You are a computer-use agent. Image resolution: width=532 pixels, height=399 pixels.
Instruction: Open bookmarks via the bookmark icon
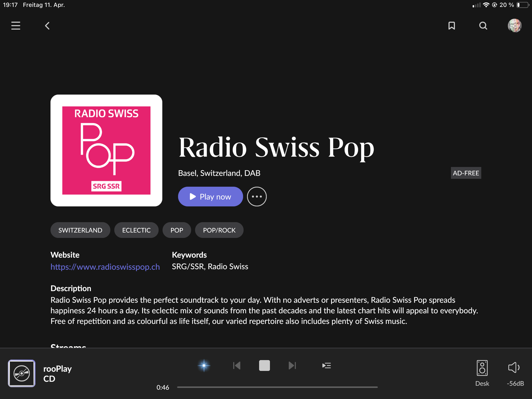[452, 26]
